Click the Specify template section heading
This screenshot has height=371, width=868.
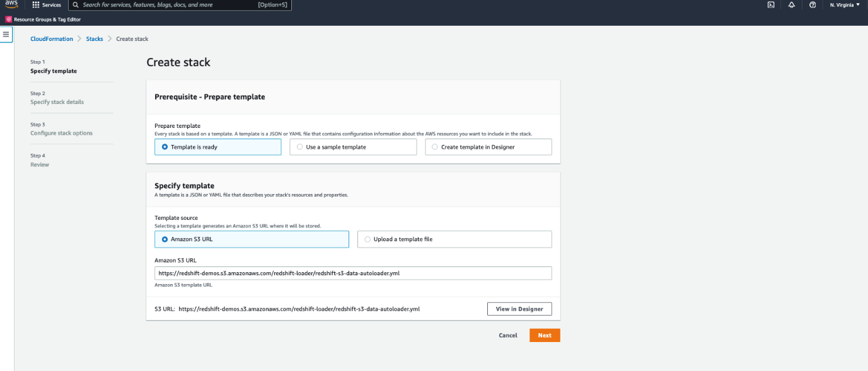[185, 186]
